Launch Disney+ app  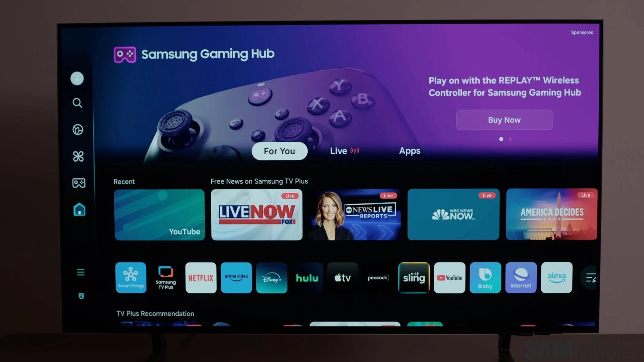(x=272, y=277)
